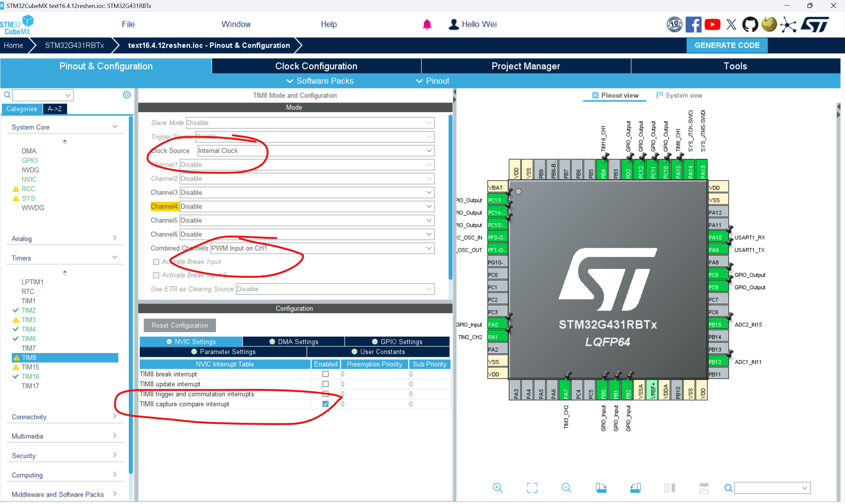Click the zoom in icon below pinout

pos(497,488)
